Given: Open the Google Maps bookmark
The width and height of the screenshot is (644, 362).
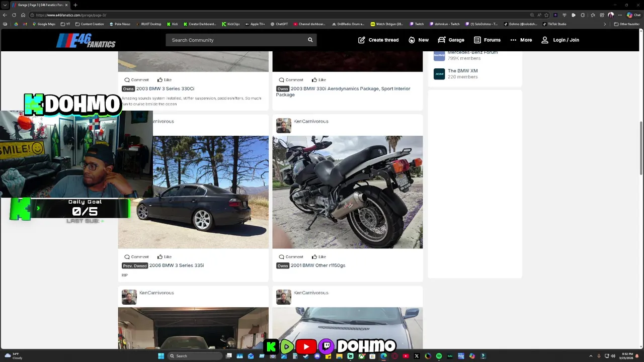Looking at the screenshot, I should point(43,24).
